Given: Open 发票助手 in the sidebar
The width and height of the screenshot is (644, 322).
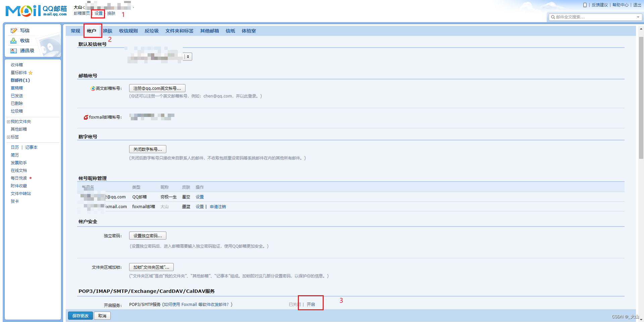Looking at the screenshot, I should (x=19, y=163).
